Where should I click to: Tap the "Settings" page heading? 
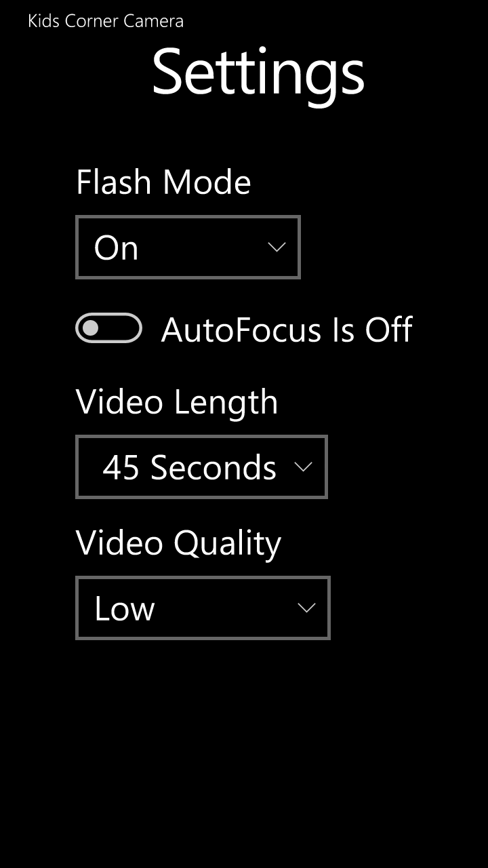(258, 73)
